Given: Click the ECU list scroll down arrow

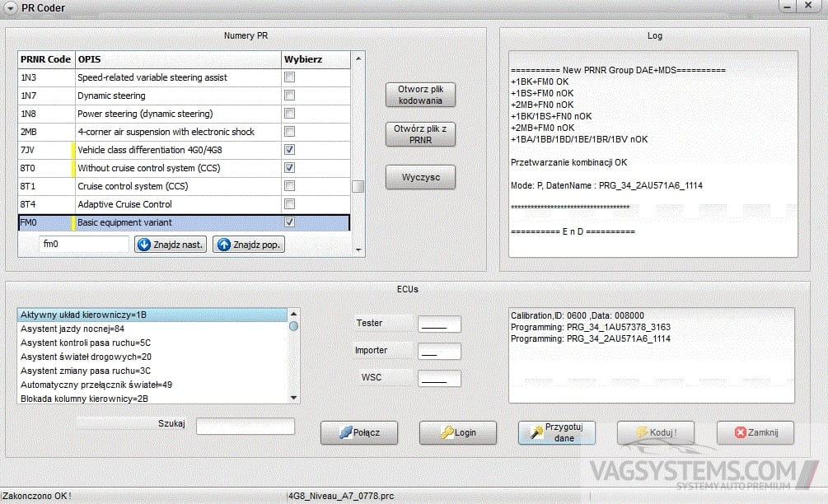Looking at the screenshot, I should point(293,398).
